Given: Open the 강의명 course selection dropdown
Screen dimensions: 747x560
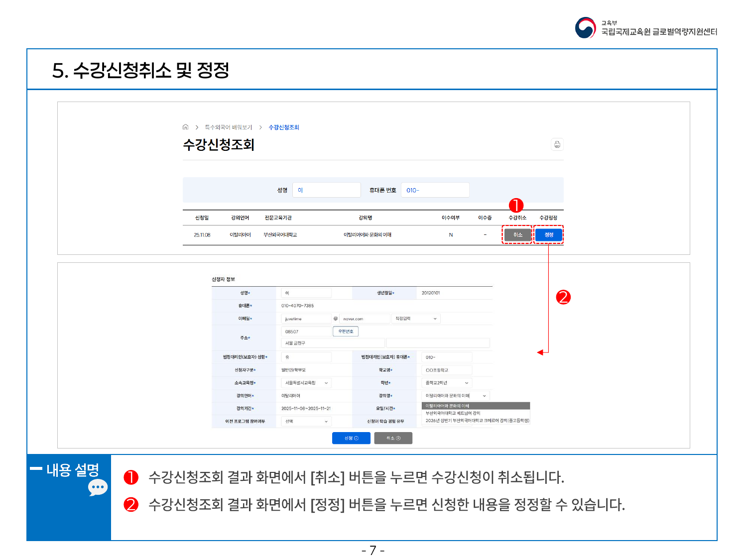Looking at the screenshot, I should (455, 396).
